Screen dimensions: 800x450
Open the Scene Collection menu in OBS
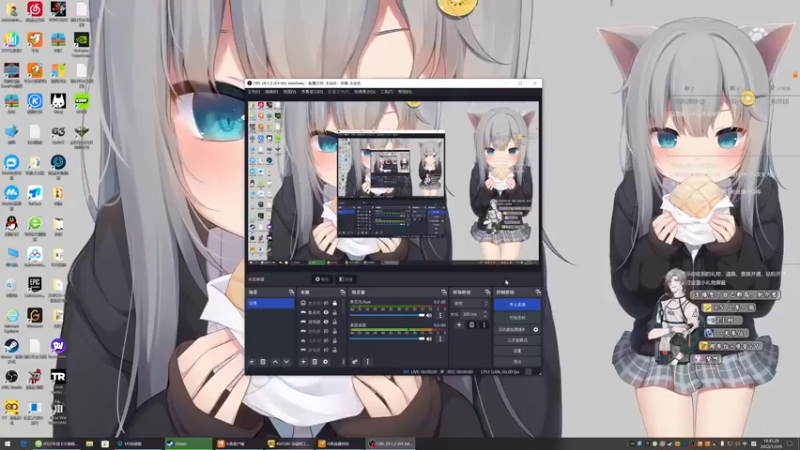365,92
